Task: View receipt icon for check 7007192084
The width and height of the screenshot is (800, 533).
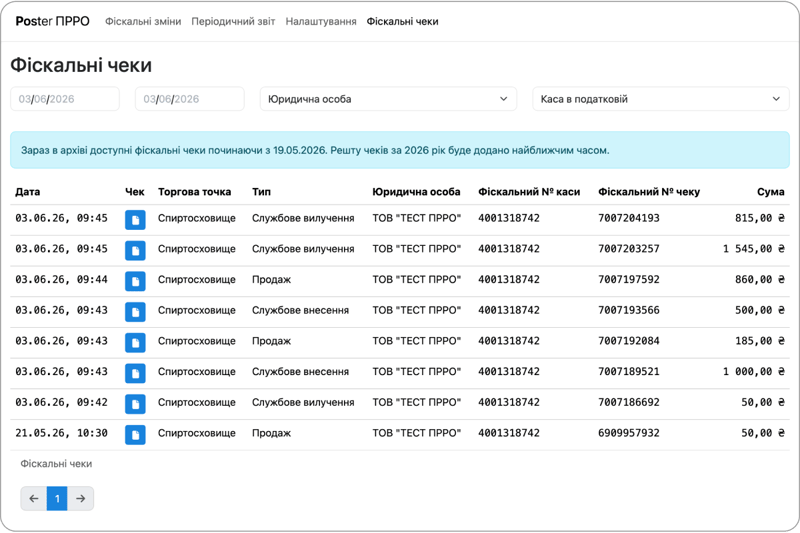Action: pyautogui.click(x=135, y=342)
